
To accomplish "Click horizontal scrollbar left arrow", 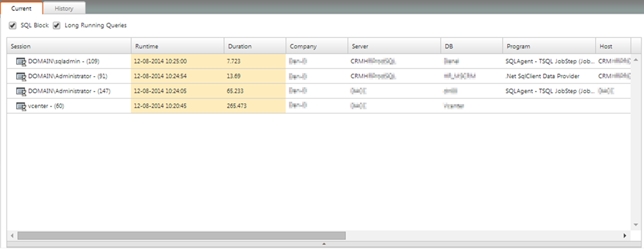I will pos(12,235).
